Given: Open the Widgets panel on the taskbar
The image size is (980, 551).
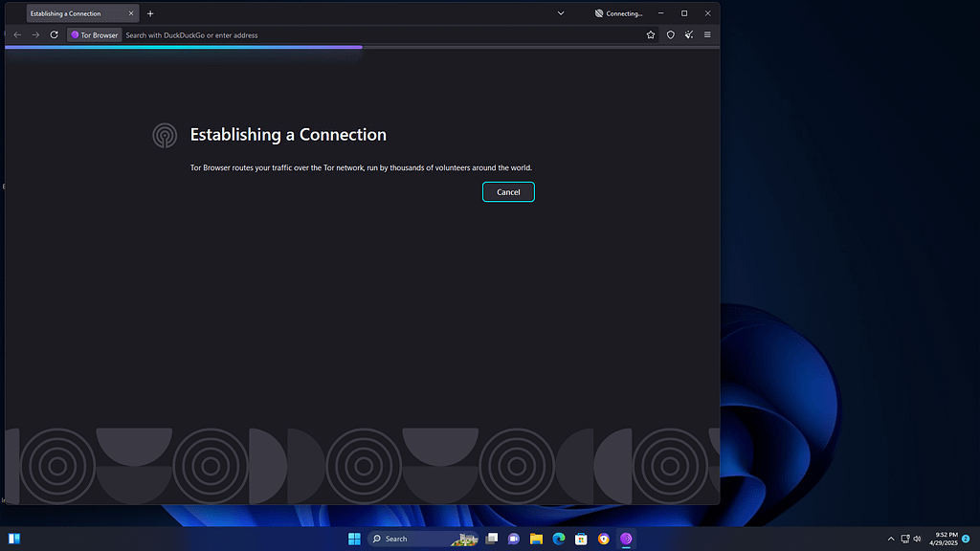Looking at the screenshot, I should point(14,539).
